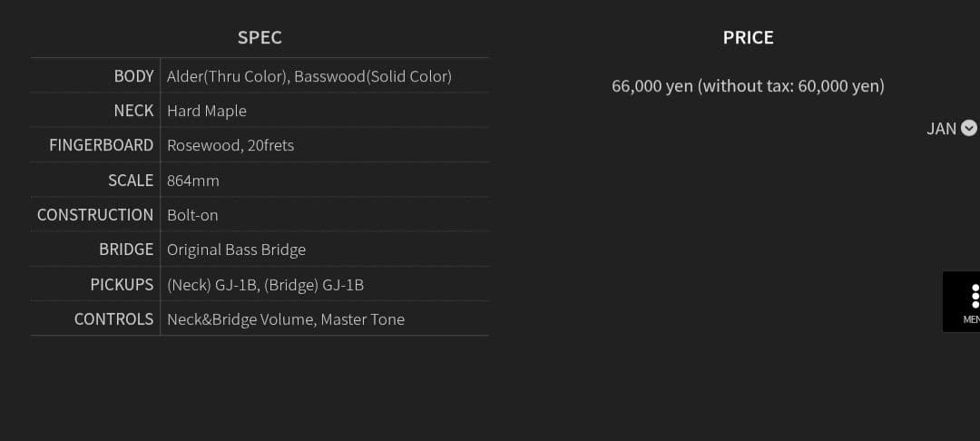This screenshot has width=980, height=441.
Task: Select the Bolt-on construction value
Action: click(192, 215)
